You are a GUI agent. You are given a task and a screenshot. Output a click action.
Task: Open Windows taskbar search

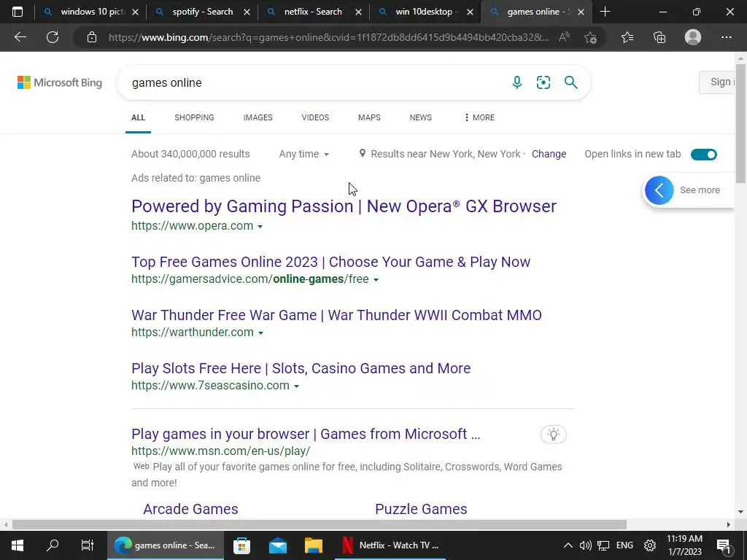pos(53,545)
